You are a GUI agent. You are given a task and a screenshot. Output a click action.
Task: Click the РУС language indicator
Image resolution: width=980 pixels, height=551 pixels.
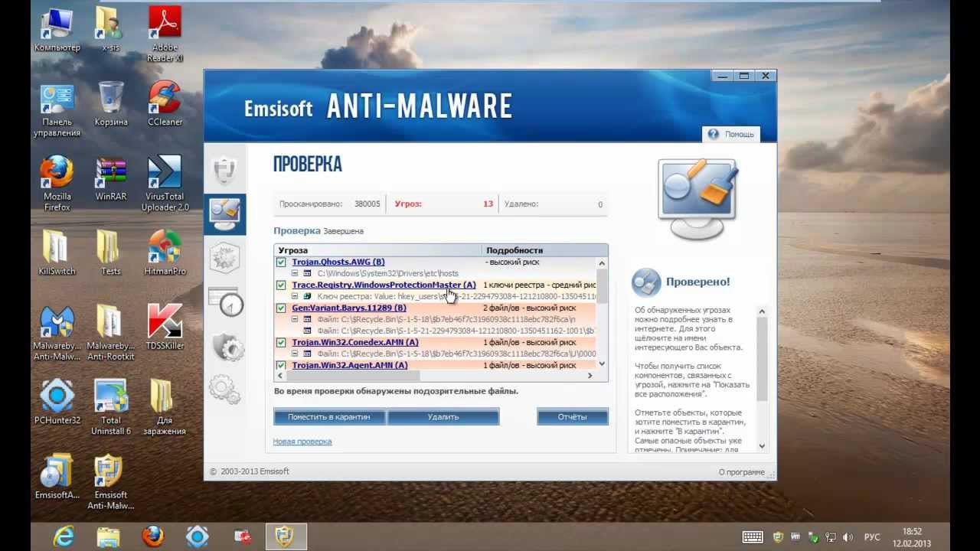click(x=872, y=537)
